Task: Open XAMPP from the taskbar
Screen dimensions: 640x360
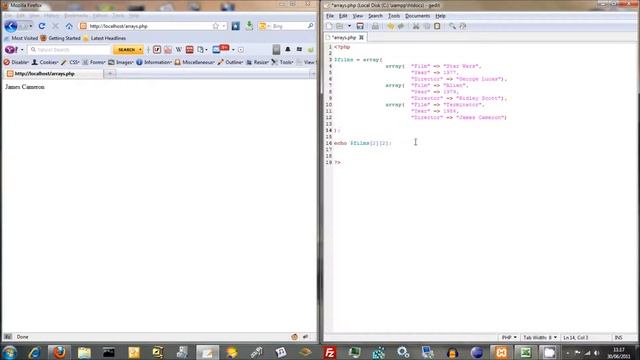Action: (x=501, y=352)
